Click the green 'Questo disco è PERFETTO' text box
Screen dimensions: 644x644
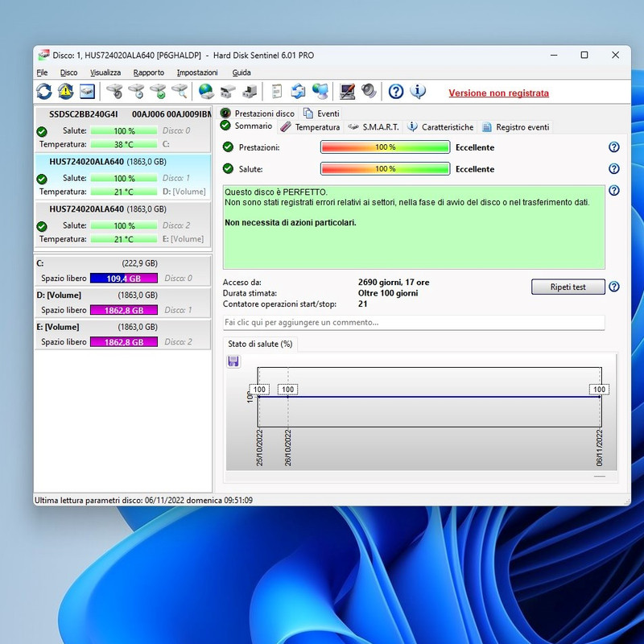414,227
